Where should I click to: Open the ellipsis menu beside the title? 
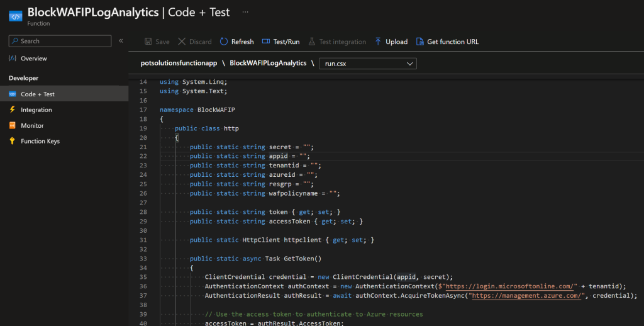click(245, 12)
